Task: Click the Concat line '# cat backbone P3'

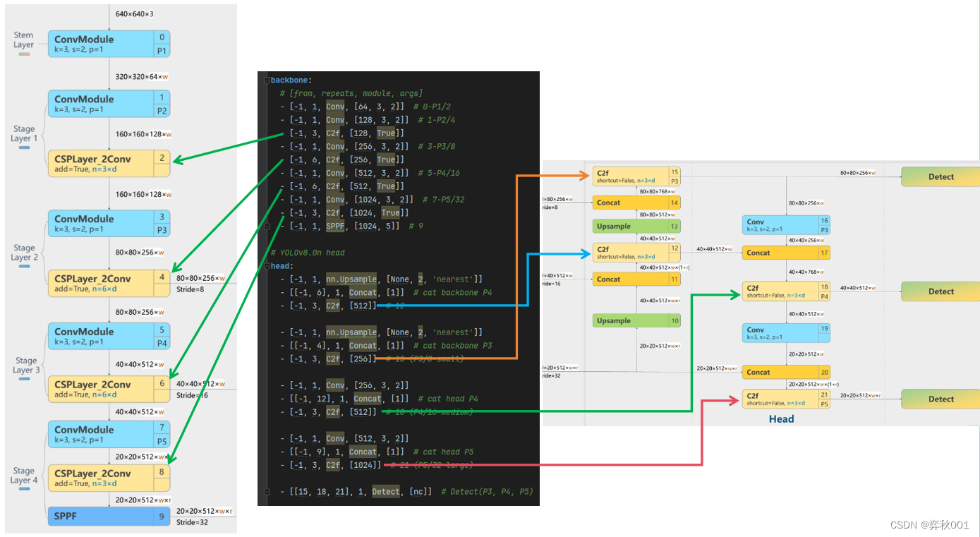Action: click(386, 346)
